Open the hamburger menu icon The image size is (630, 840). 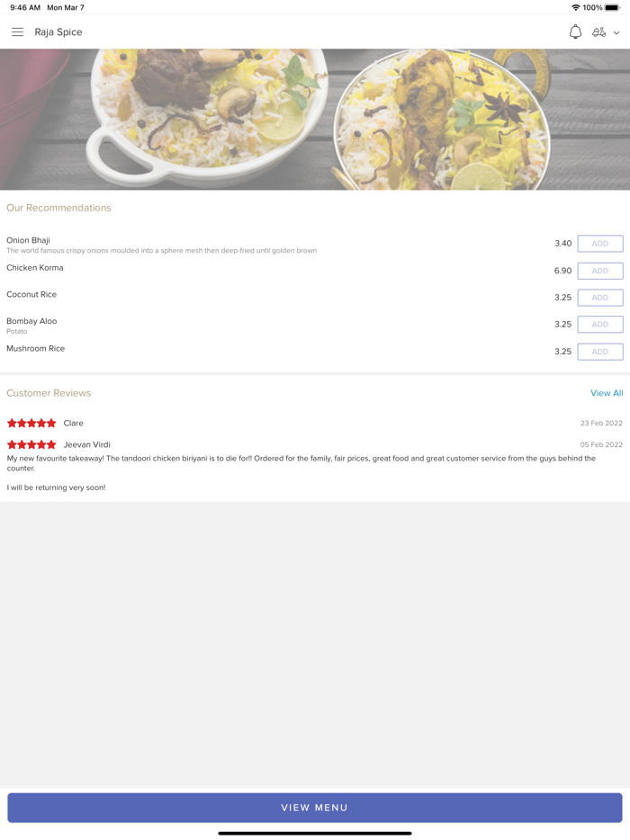[x=17, y=32]
